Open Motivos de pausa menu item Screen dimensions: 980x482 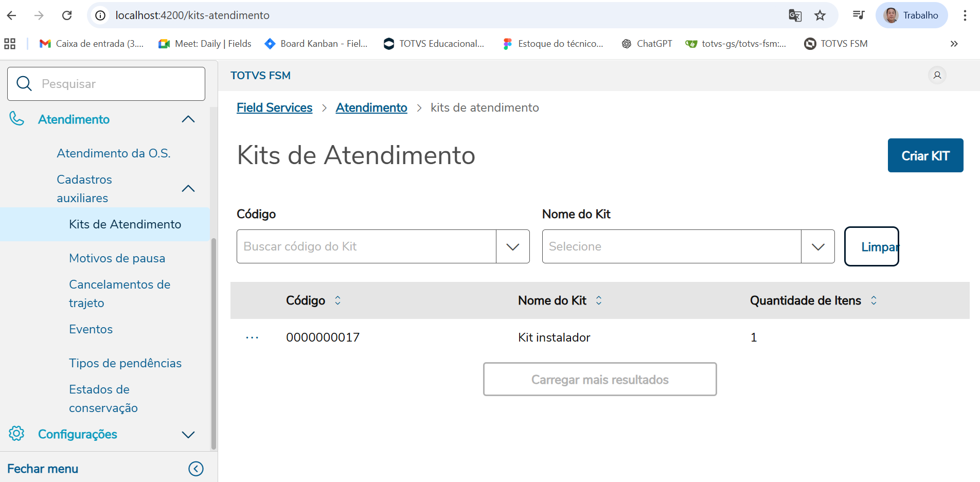click(x=117, y=258)
